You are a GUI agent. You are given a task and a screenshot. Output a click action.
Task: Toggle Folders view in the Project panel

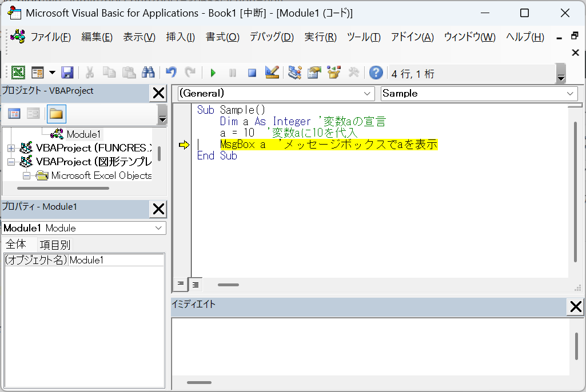[x=57, y=114]
